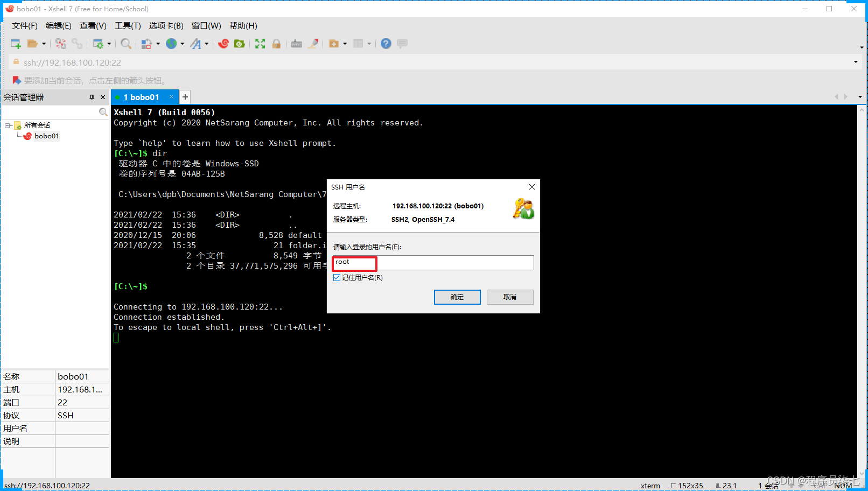868x491 pixels.
Task: Click the keyboard Key Mapping icon
Action: [x=297, y=44]
